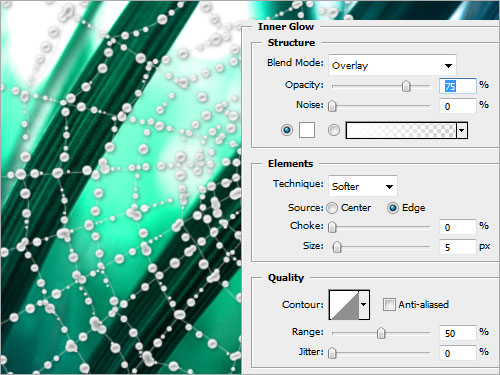The height and width of the screenshot is (375, 500).
Task: Select the solid color radio button
Action: [287, 130]
